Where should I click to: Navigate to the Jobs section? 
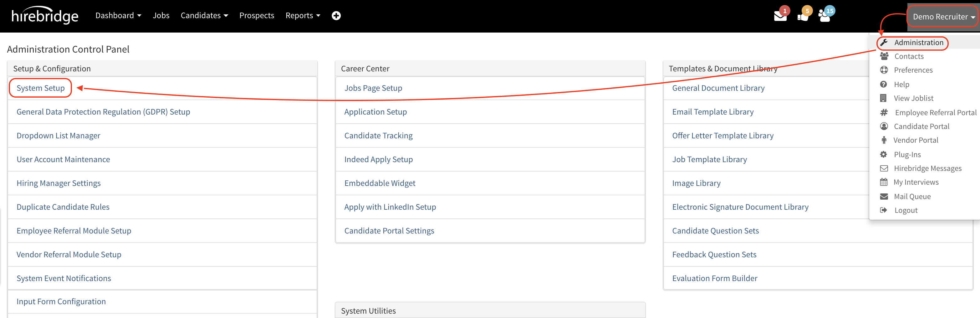click(x=161, y=15)
